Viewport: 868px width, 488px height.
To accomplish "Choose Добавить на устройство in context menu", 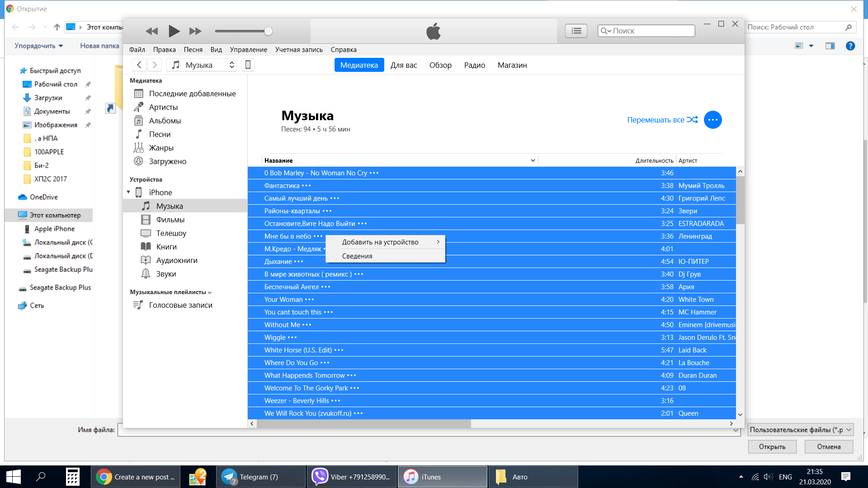I will coord(386,242).
